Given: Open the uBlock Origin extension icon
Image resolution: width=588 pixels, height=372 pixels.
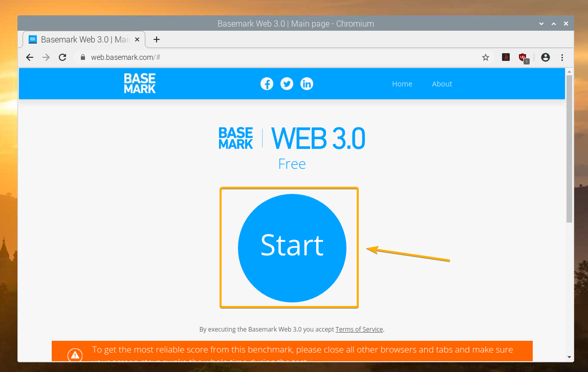Looking at the screenshot, I should [523, 58].
